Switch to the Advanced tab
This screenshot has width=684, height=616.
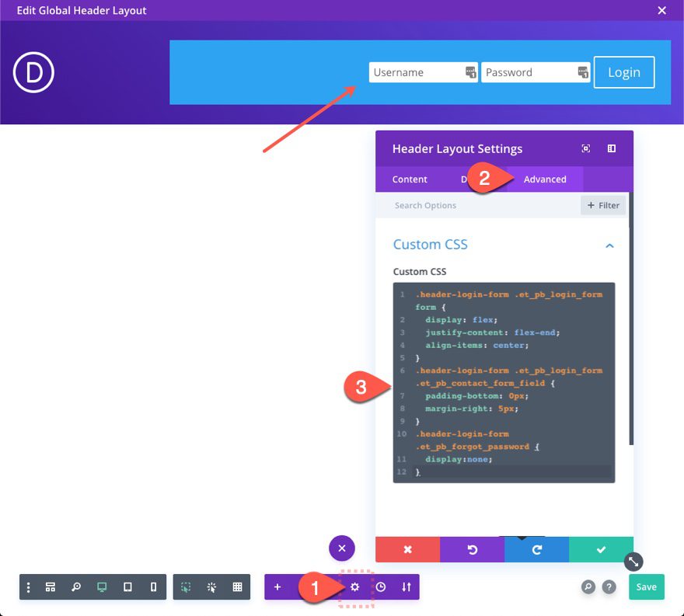tap(544, 179)
